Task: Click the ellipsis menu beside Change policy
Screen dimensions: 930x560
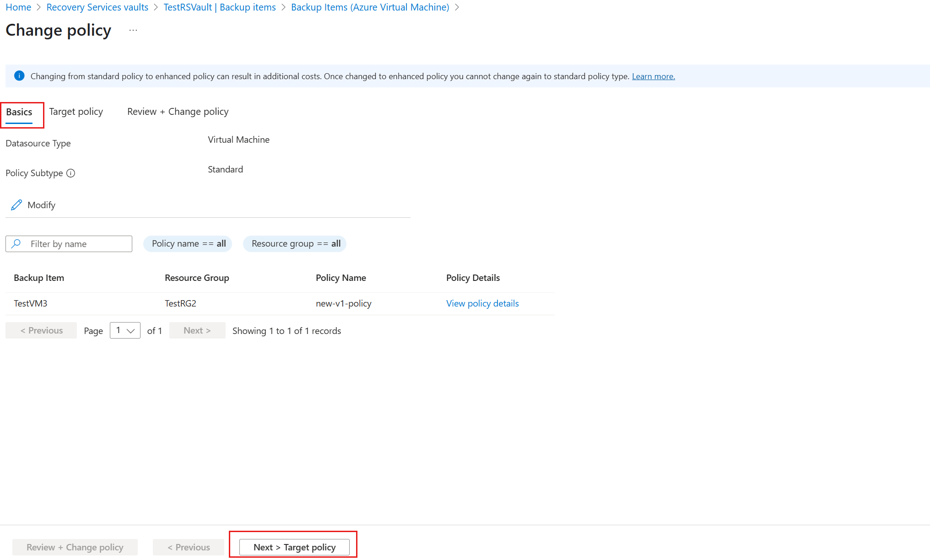Action: (x=133, y=31)
